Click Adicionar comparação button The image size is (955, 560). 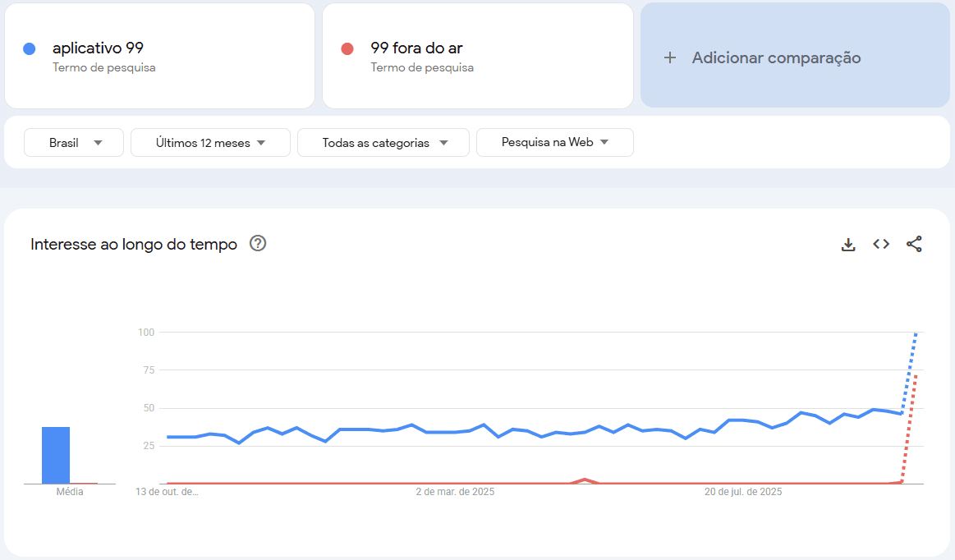776,57
